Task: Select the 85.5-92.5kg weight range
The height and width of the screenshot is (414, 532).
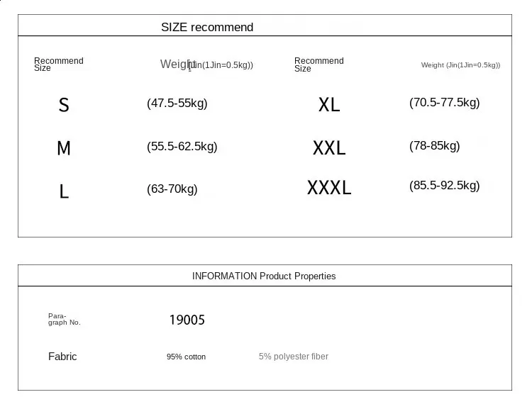Action: click(445, 186)
